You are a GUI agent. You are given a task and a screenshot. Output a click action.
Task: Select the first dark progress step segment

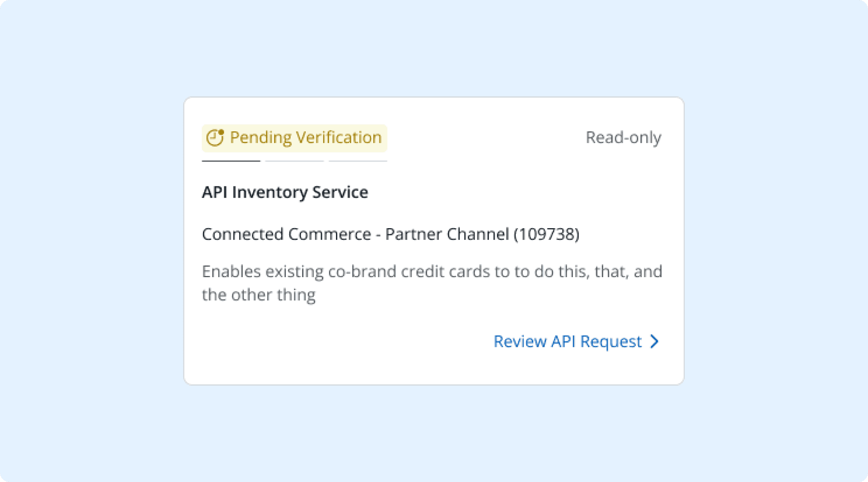tap(231, 161)
